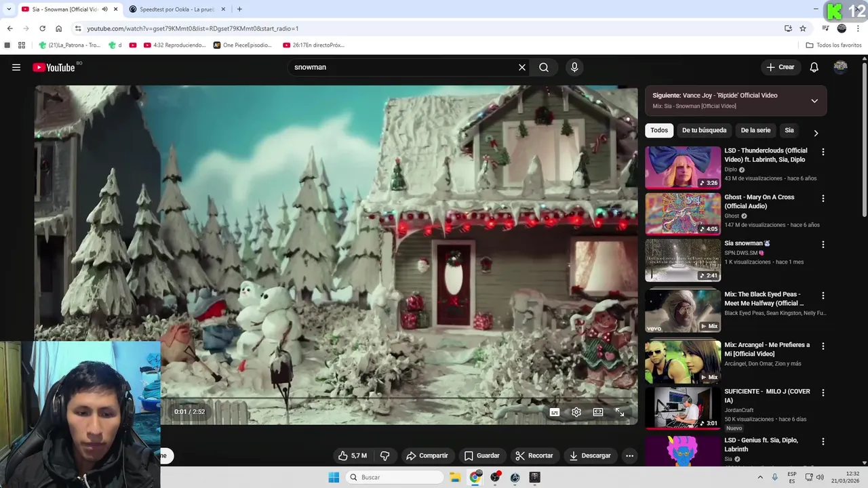The image size is (868, 488).
Task: Install app icon in address bar
Action: pos(788,28)
